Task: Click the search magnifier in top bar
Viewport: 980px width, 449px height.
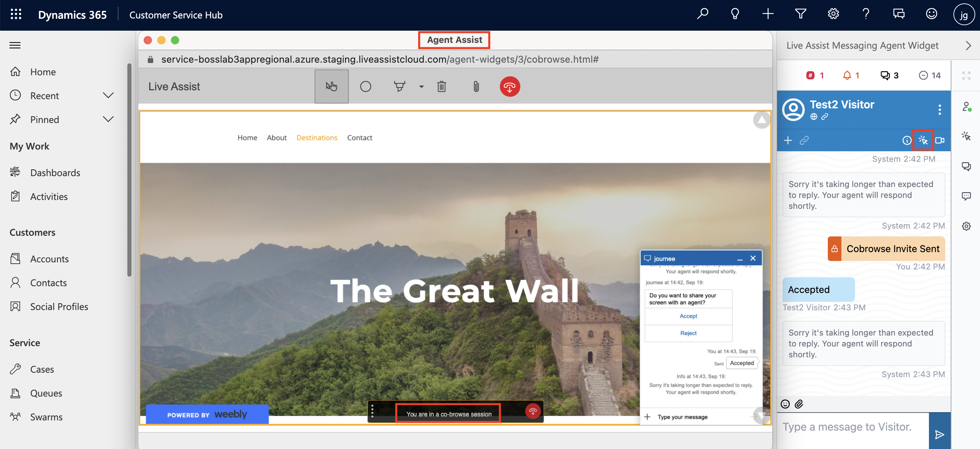Action: click(x=702, y=14)
